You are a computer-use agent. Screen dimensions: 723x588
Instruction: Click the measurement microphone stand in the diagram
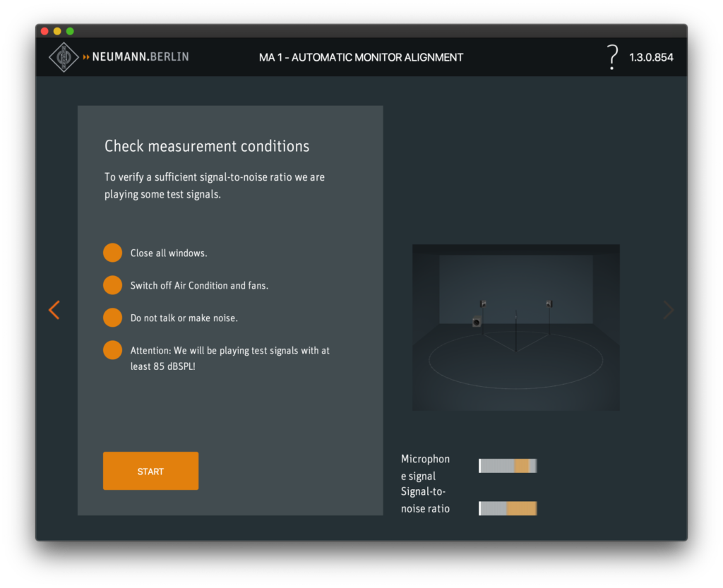[x=516, y=332]
